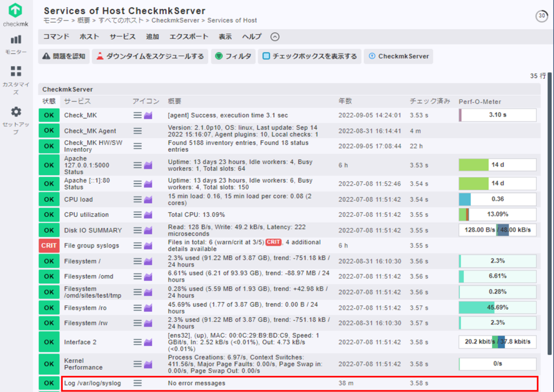Screen dimensions: 554x392
Task: Open the セットアップ gear menu
Action: (16, 121)
